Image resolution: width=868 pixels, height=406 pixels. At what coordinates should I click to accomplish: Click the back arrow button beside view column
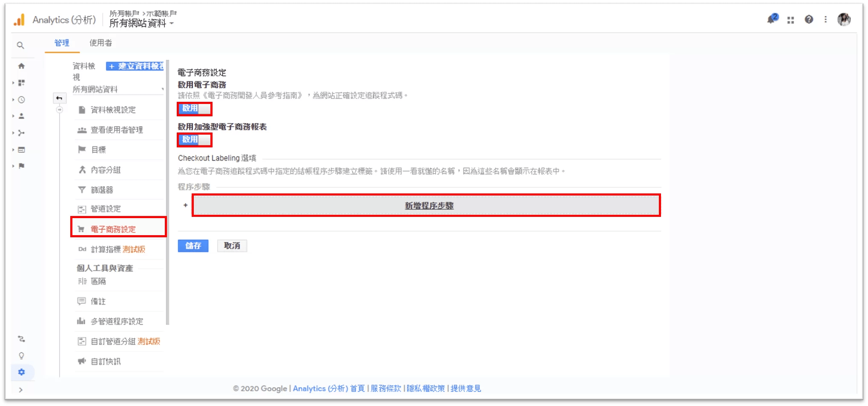[x=59, y=98]
